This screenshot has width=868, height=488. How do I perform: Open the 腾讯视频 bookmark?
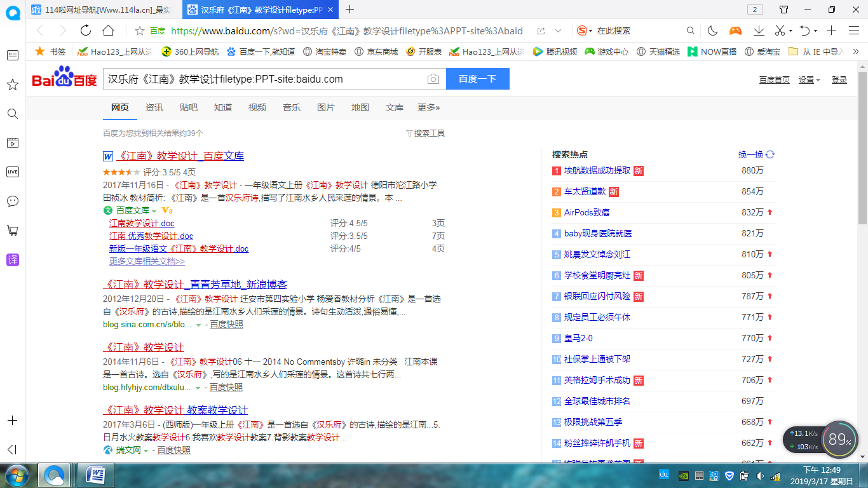[x=555, y=51]
